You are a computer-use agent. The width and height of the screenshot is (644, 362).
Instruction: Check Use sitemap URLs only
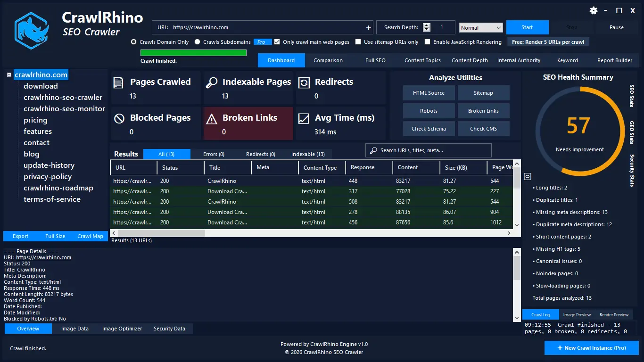(358, 42)
